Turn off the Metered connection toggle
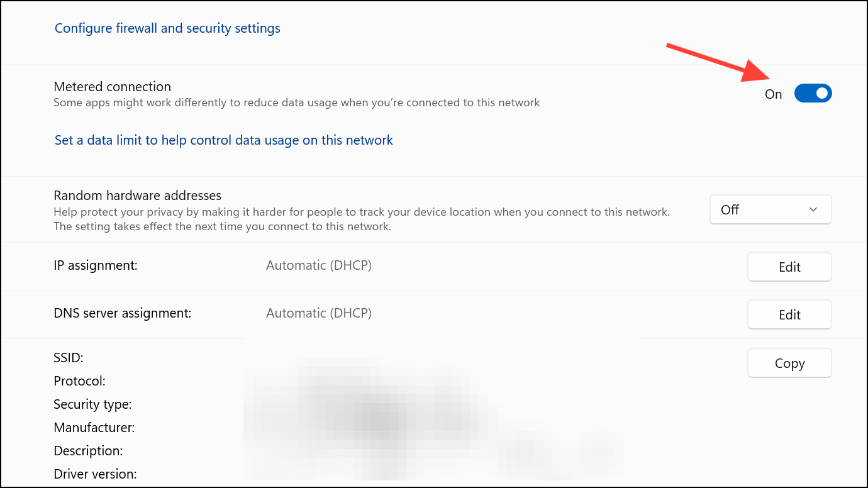The image size is (868, 488). point(813,94)
